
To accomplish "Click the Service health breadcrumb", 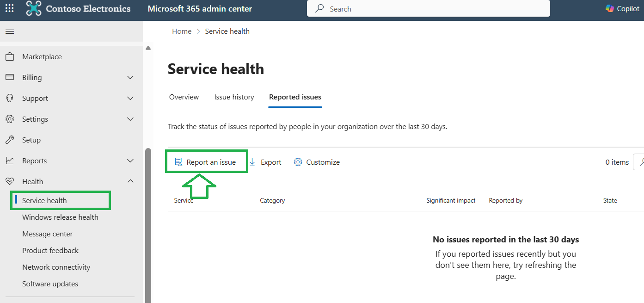I will pos(227,31).
